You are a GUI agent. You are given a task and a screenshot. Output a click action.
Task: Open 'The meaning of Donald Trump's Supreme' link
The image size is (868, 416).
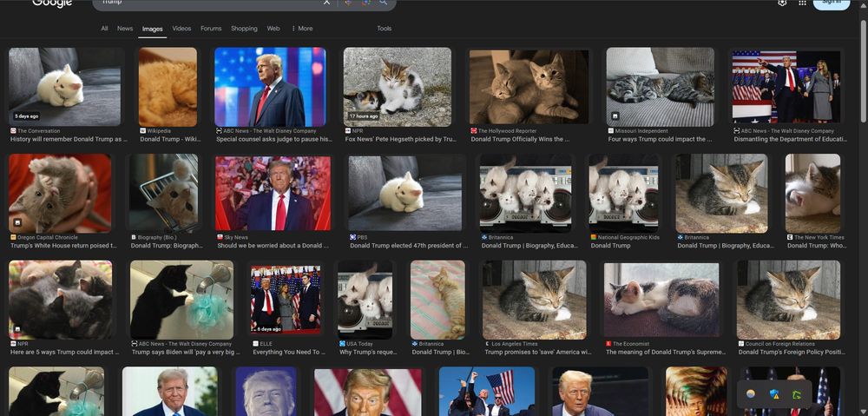[x=666, y=353]
